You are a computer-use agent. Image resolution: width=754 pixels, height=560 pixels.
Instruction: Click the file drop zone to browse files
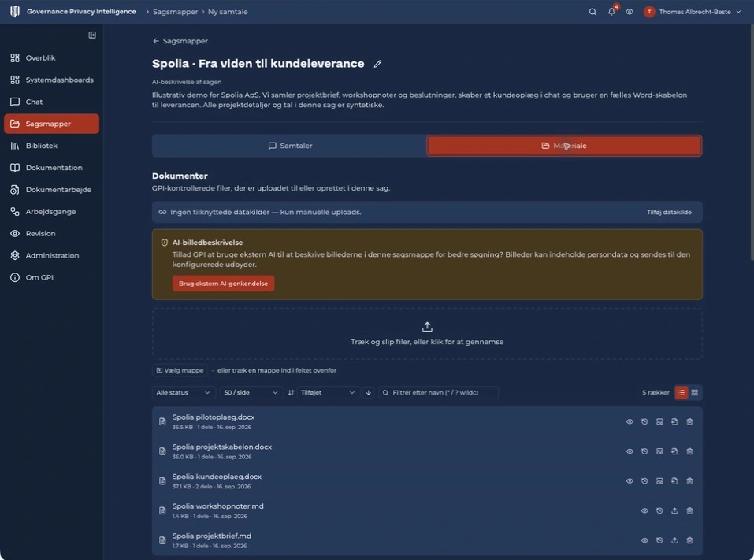point(427,334)
